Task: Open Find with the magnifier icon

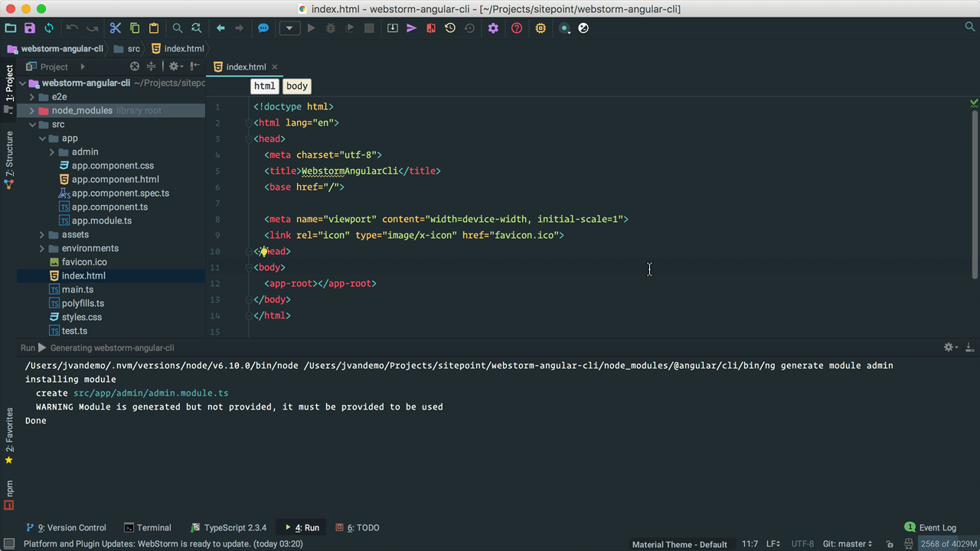Action: (178, 28)
